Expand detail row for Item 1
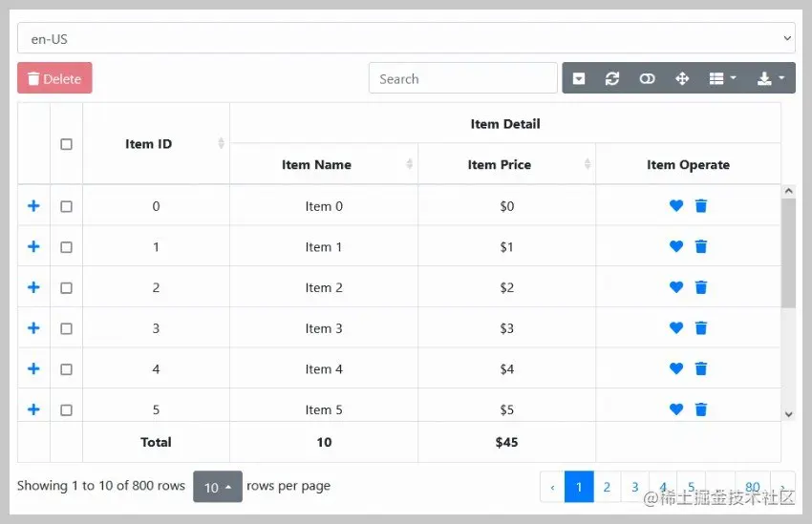 [x=33, y=247]
